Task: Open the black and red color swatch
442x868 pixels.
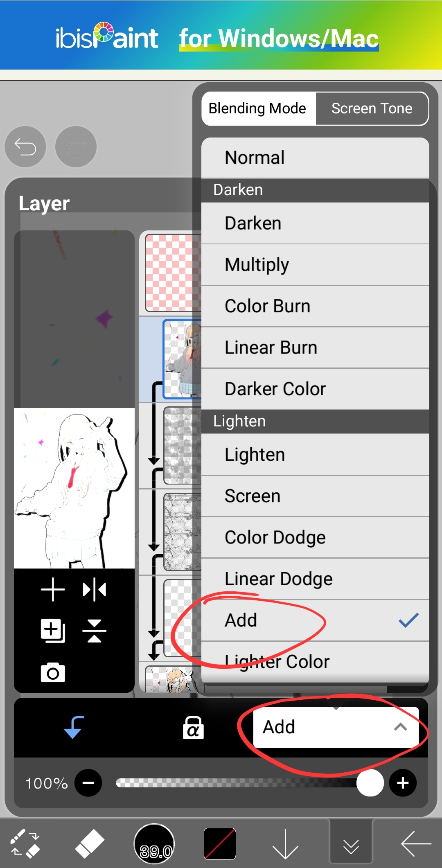Action: (x=220, y=843)
